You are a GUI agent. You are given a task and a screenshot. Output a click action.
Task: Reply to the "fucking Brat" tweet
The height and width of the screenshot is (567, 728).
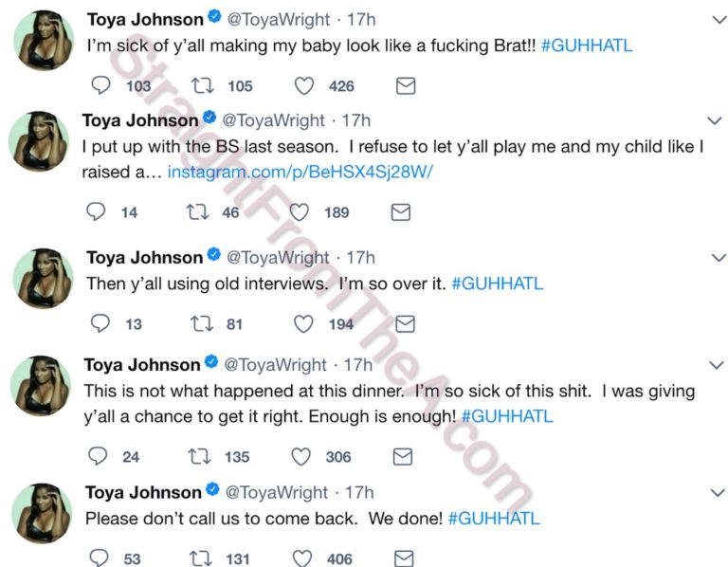101,86
